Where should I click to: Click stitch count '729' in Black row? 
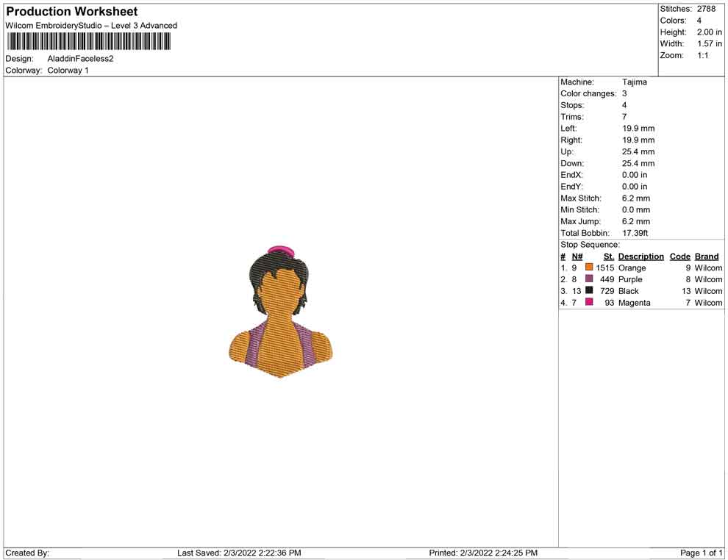point(607,291)
